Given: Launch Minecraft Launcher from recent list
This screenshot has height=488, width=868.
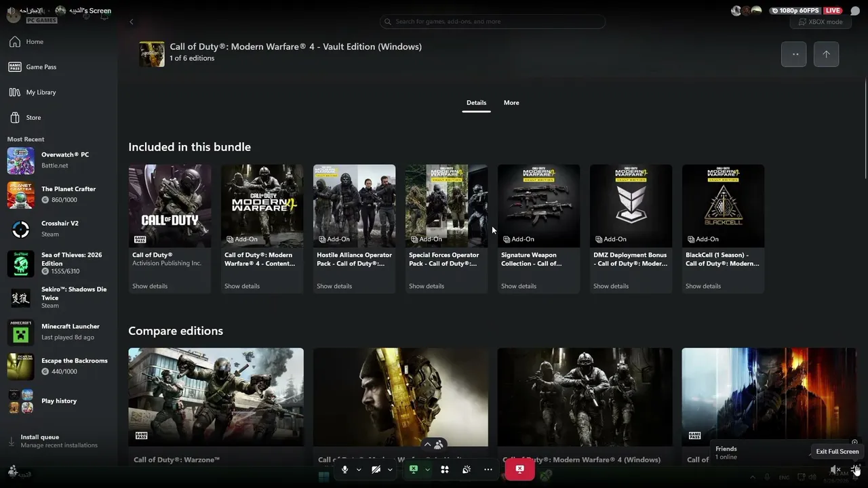Looking at the screenshot, I should click(58, 332).
